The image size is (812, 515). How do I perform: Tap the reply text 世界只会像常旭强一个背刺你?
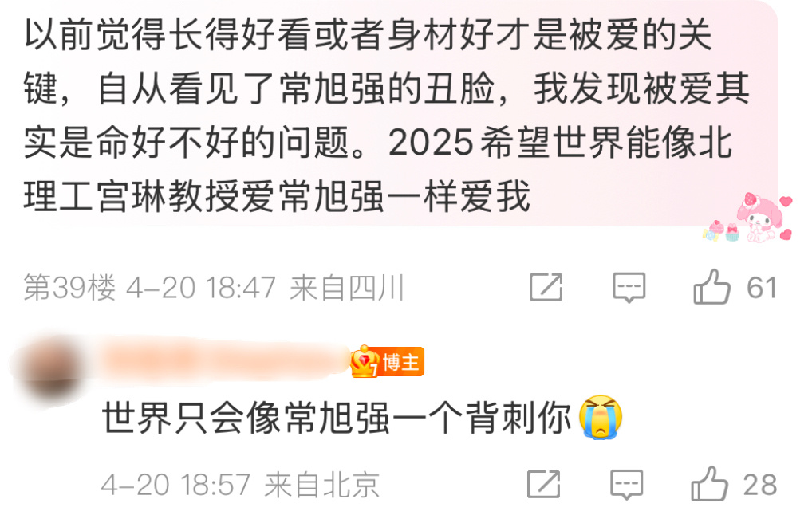337,418
